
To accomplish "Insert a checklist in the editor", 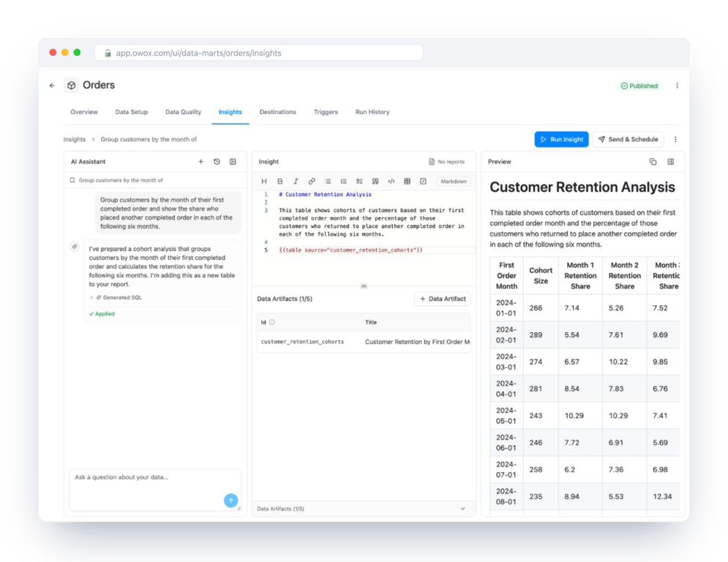I will (359, 181).
